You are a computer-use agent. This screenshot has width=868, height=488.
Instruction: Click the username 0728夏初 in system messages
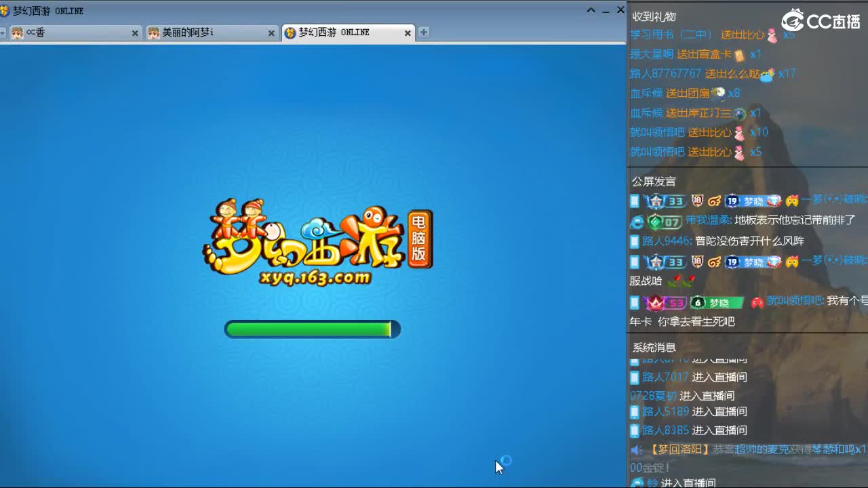click(x=654, y=396)
